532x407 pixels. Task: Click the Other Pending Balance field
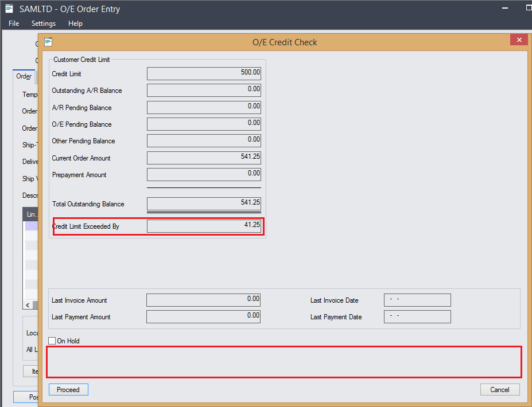tap(204, 140)
